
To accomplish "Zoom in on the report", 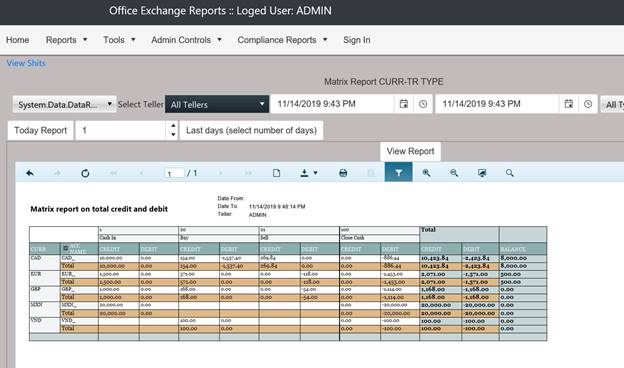I will pos(426,173).
